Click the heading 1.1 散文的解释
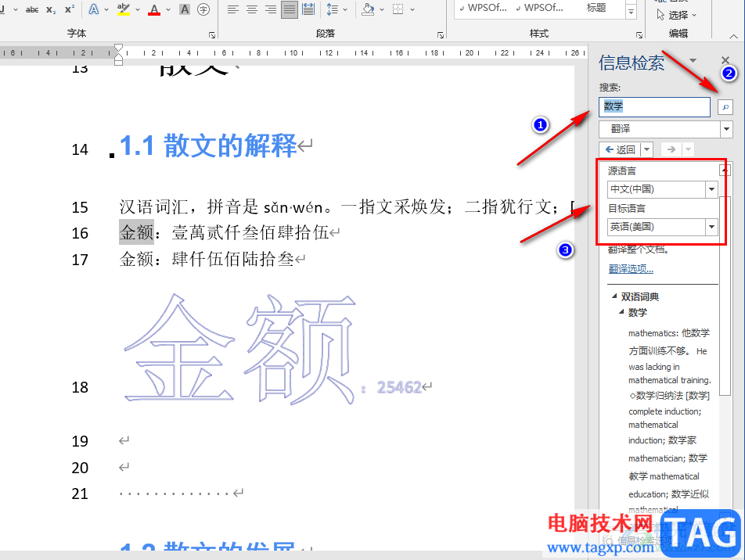The height and width of the screenshot is (560, 745). click(207, 145)
